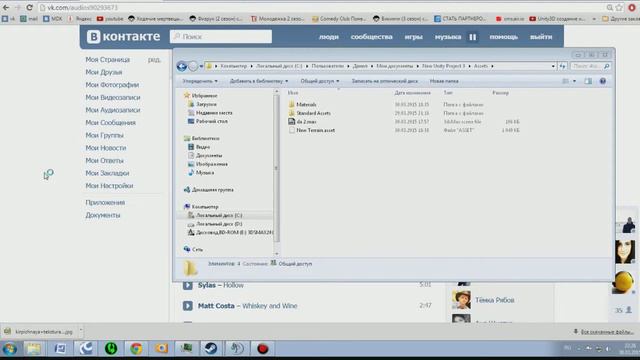The height and width of the screenshot is (360, 640).
Task: Open Мои Аудиозаписи in VK sidebar
Action: click(113, 110)
